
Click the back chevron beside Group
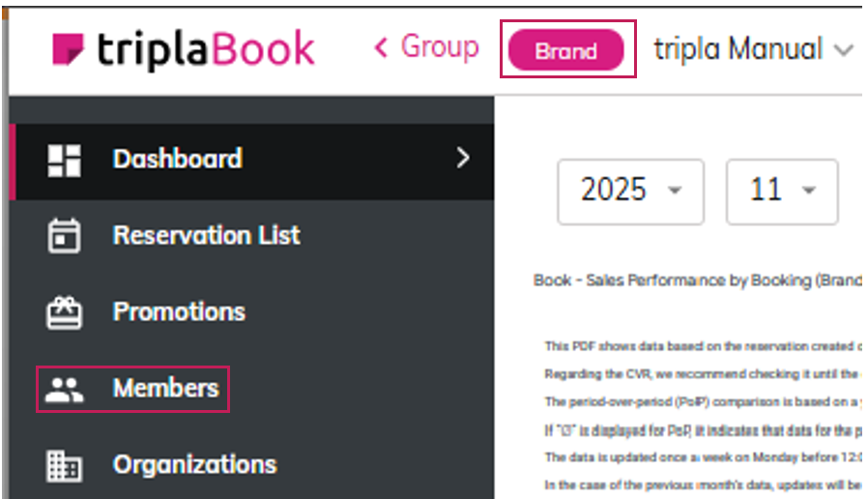pos(382,47)
